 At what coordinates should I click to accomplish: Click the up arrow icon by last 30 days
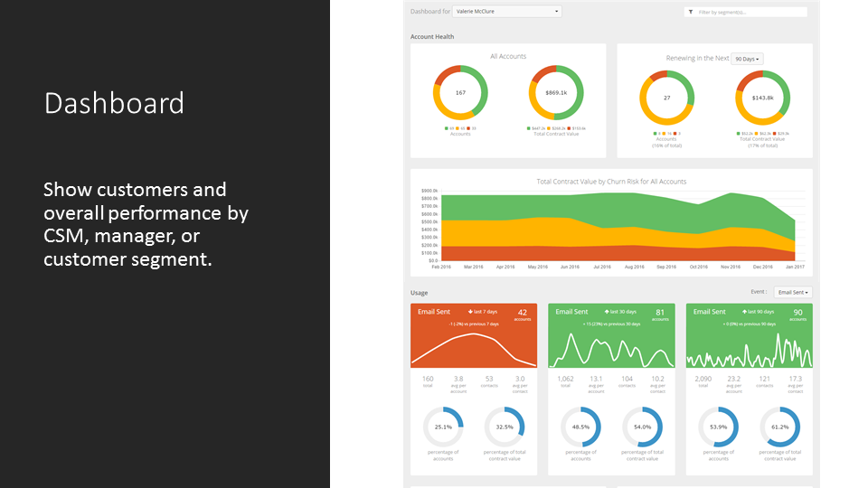click(607, 312)
